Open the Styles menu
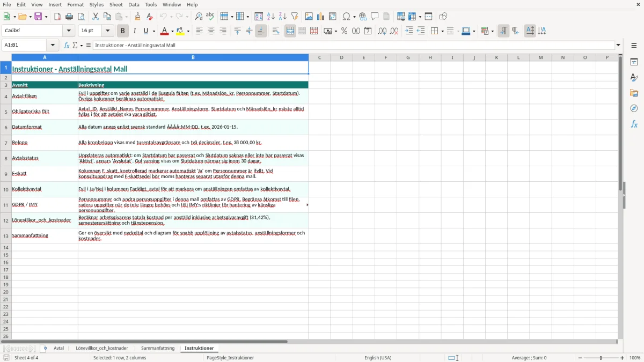 [97, 4]
